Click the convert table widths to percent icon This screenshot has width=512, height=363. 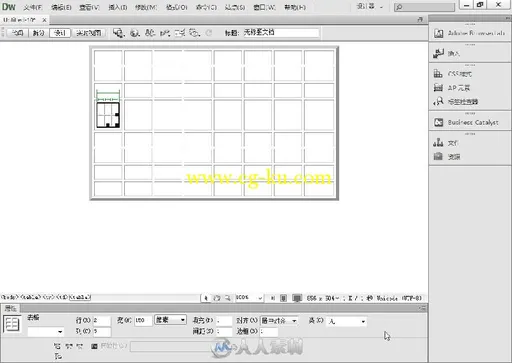pyautogui.click(x=79, y=346)
